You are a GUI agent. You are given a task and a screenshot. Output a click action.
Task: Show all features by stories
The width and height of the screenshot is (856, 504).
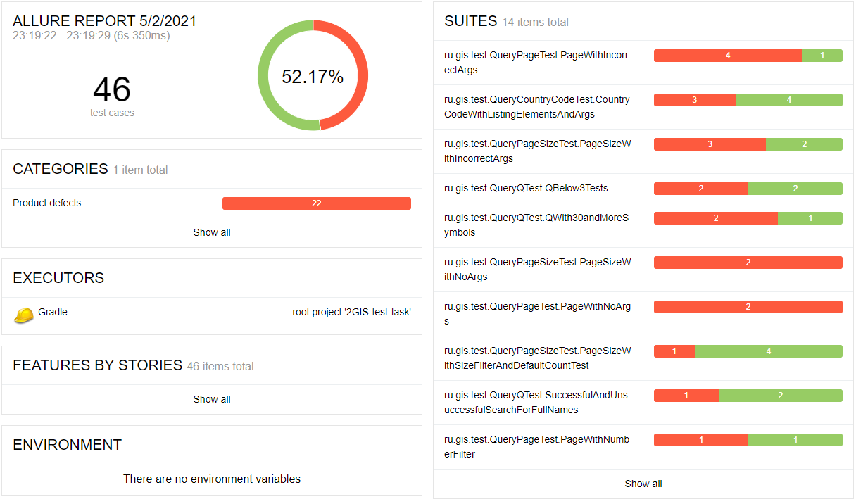click(x=212, y=399)
